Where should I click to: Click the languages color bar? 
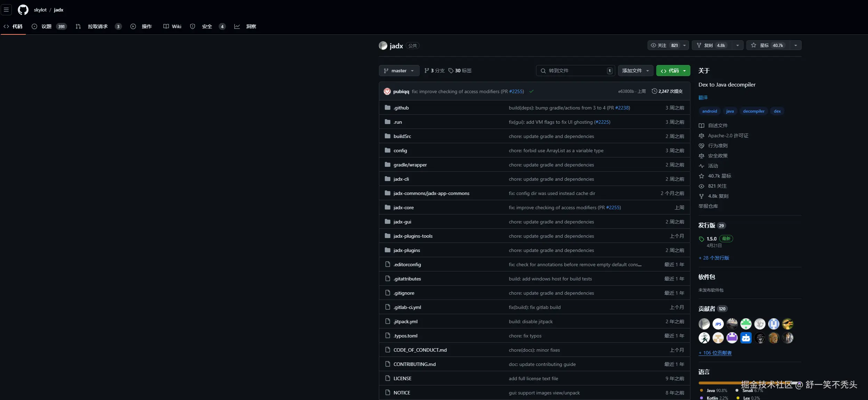tap(720, 383)
